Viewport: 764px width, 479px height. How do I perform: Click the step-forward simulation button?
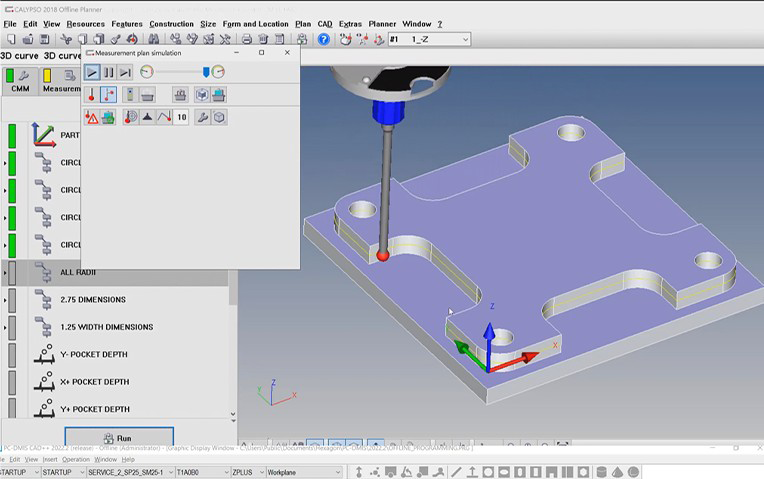(125, 72)
